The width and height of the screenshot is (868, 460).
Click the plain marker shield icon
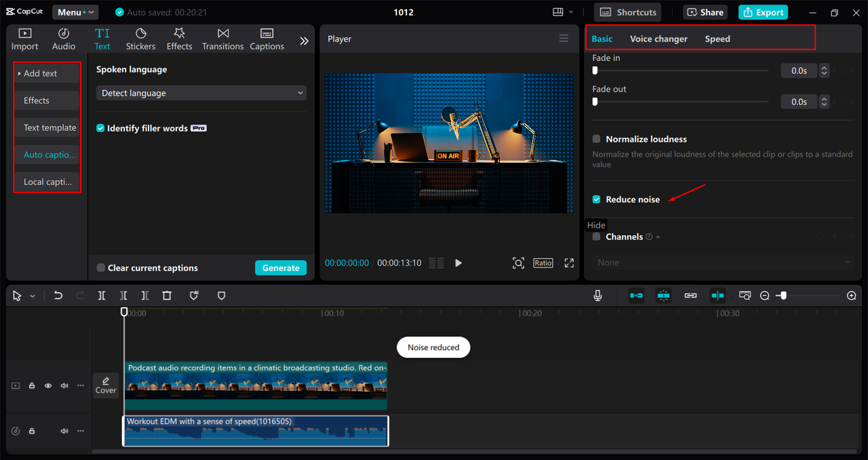[221, 295]
